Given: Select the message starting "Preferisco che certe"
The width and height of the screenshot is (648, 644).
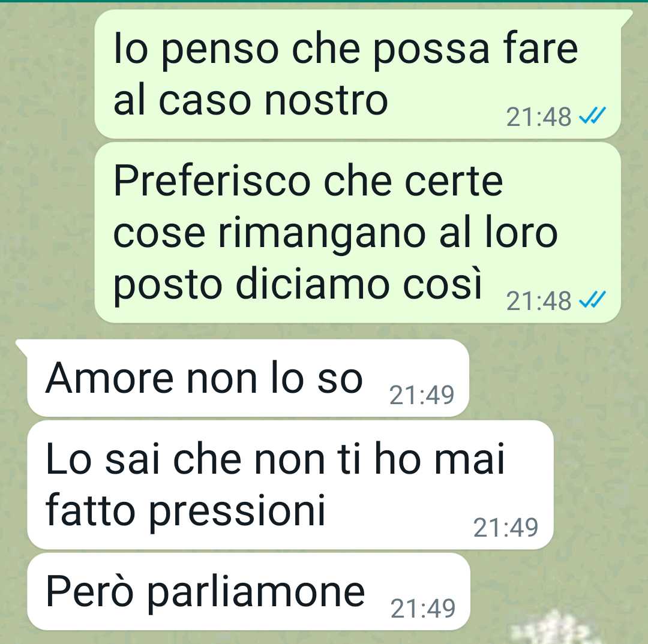Looking at the screenshot, I should [x=358, y=232].
